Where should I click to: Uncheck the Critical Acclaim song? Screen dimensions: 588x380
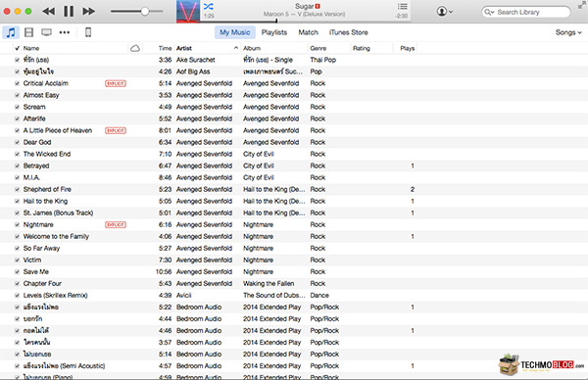pyautogui.click(x=17, y=83)
